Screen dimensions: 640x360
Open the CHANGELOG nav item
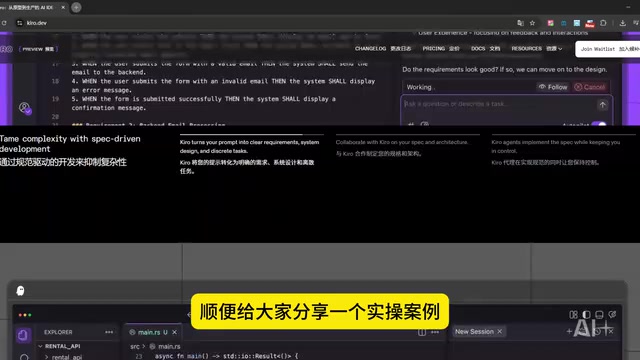[x=383, y=49]
